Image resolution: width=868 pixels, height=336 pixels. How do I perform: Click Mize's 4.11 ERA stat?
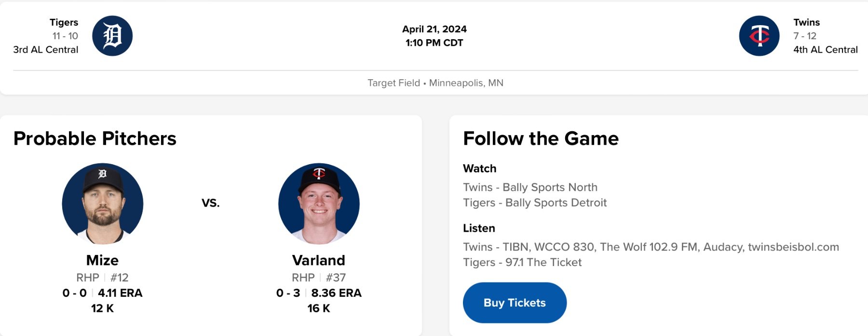[120, 293]
